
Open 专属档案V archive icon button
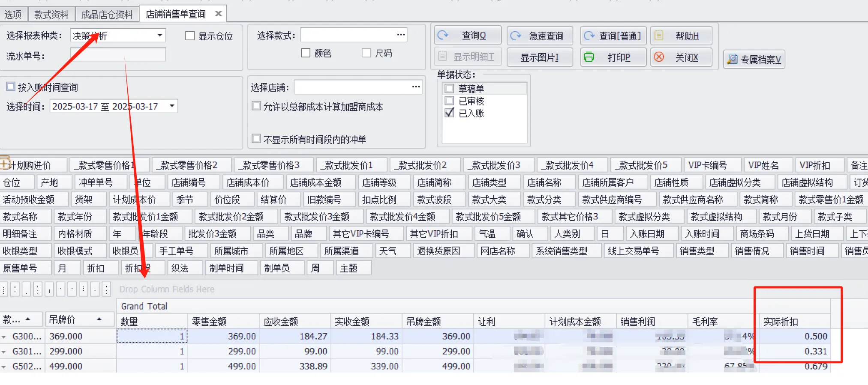pos(733,60)
